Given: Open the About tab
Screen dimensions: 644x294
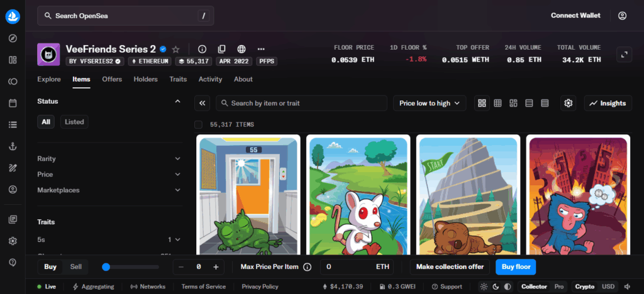Looking at the screenshot, I should pyautogui.click(x=243, y=79).
